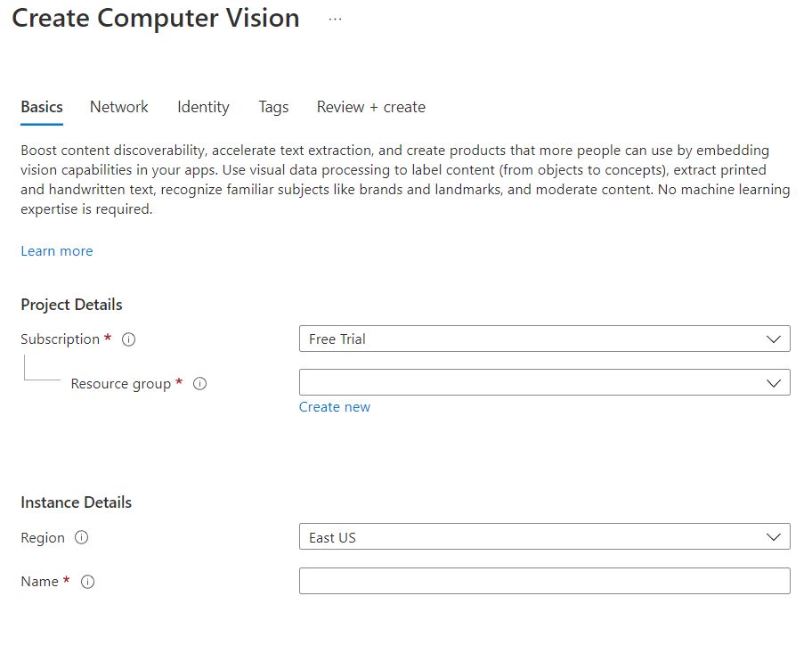Image resolution: width=812 pixels, height=645 pixels.
Task: Open the Review + create tab
Action: [x=370, y=107]
